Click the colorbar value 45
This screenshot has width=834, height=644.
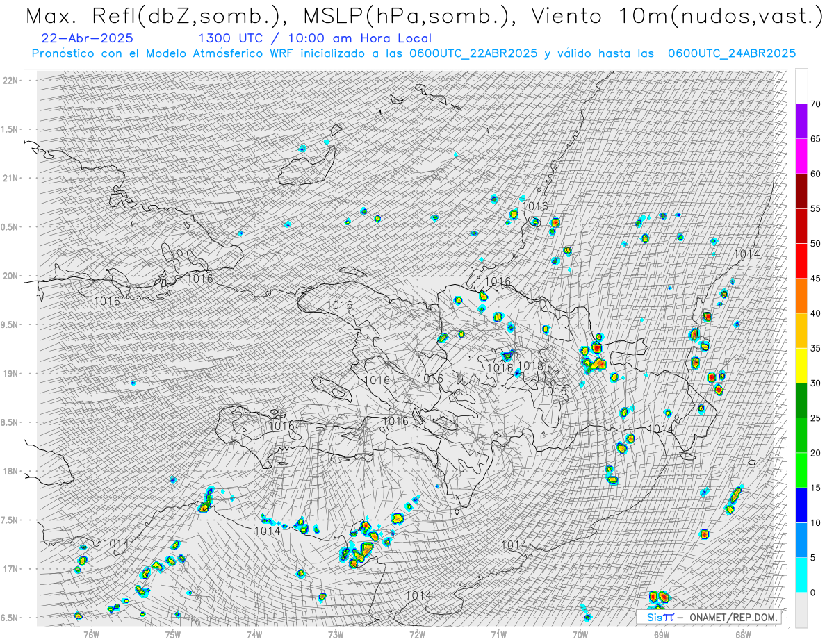pyautogui.click(x=816, y=279)
